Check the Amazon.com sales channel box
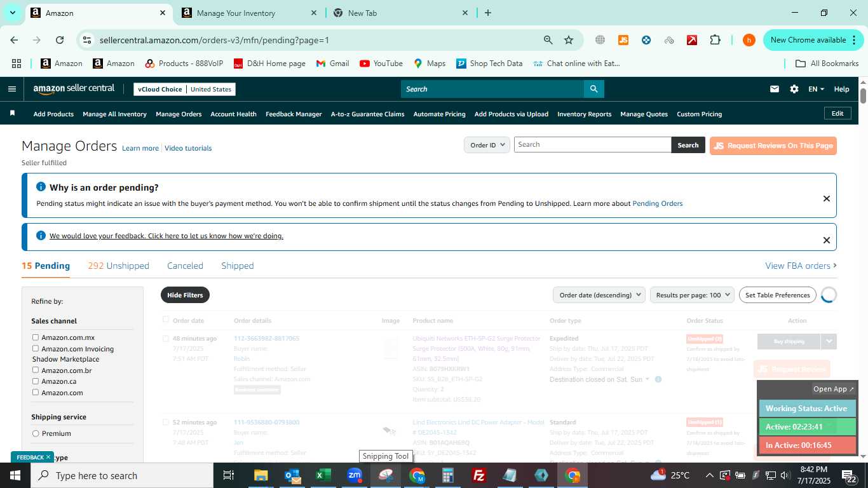The height and width of the screenshot is (488, 868). click(36, 392)
